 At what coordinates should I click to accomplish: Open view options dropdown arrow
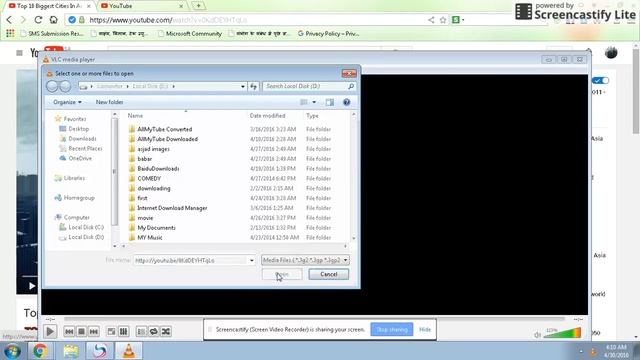[314, 102]
